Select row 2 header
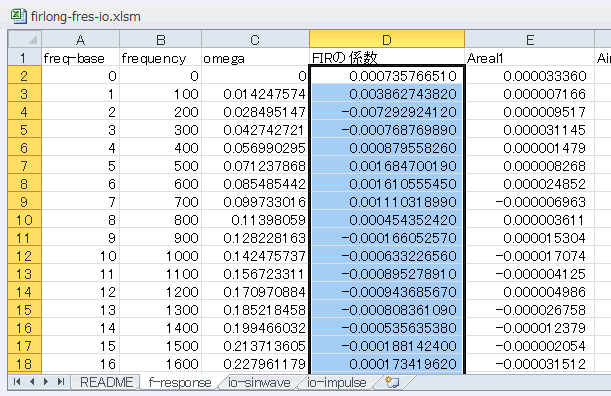611x396 pixels. (x=25, y=76)
